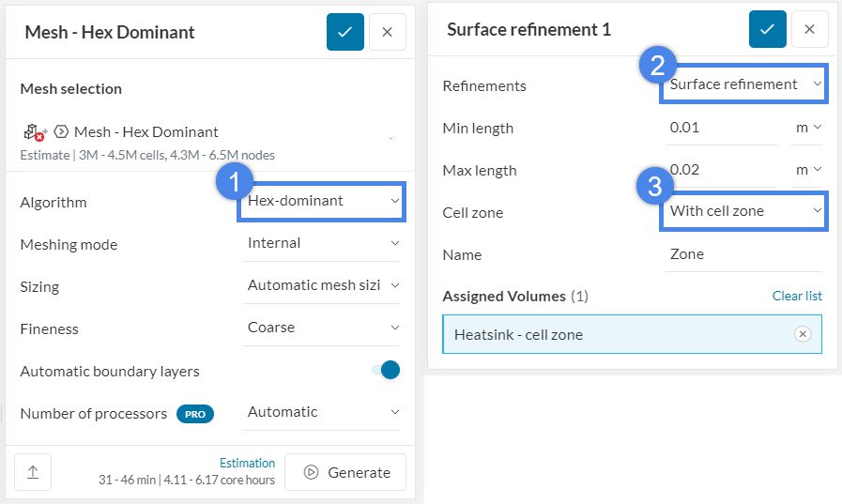Click the Name field containing Zone
This screenshot has height=504, width=842.
click(x=742, y=254)
